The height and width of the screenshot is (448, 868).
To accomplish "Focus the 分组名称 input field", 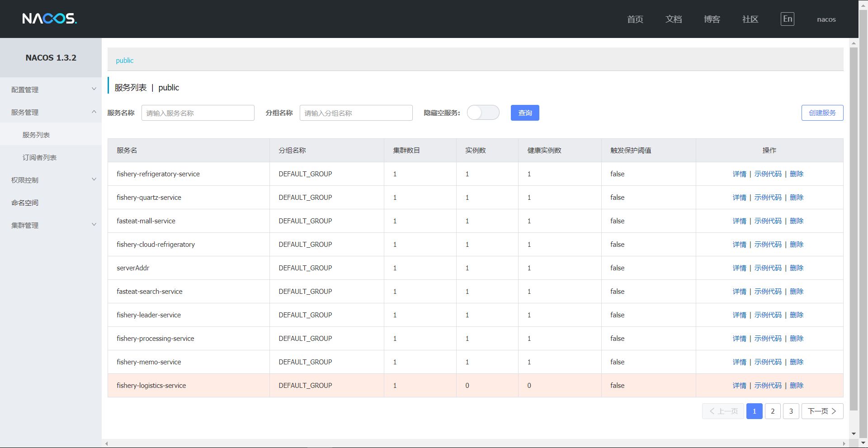I will [x=356, y=113].
